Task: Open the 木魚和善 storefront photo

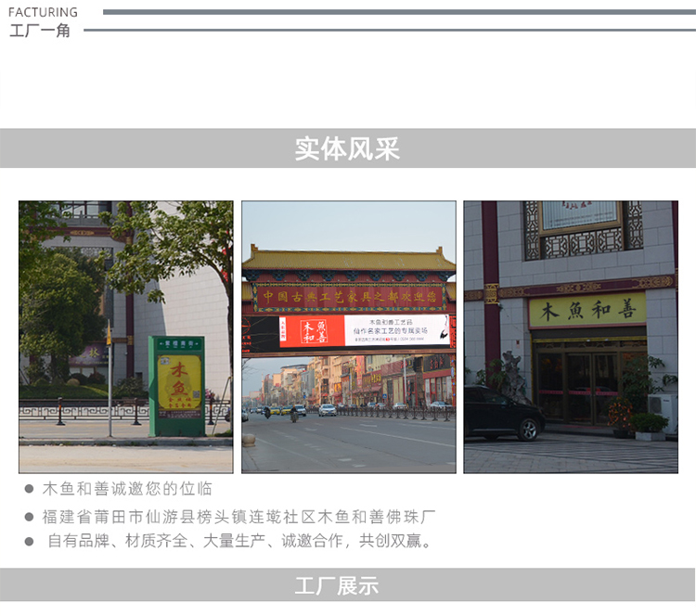Action: click(x=571, y=337)
